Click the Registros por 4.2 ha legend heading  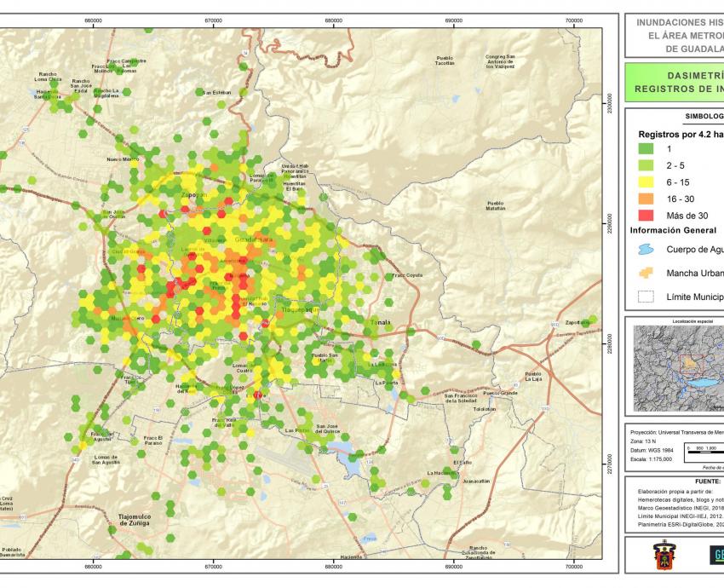click(681, 135)
